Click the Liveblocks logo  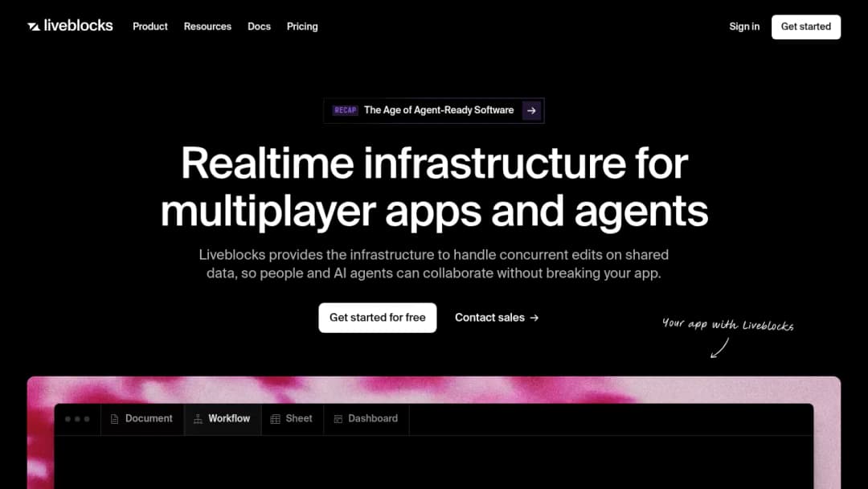(70, 26)
